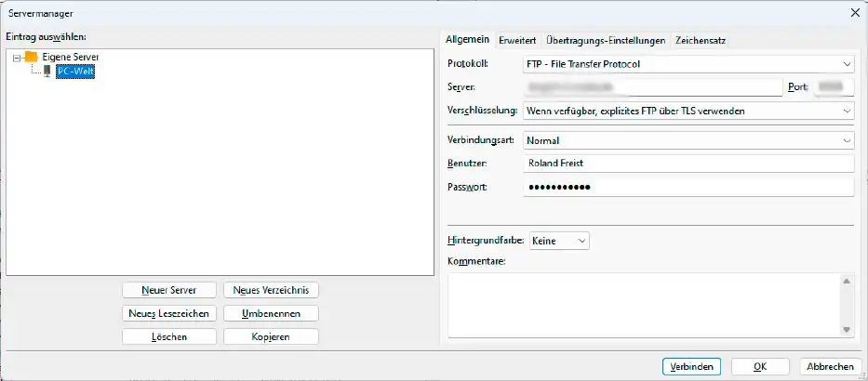
Task: Click the Neues Lesezeichen button
Action: pos(169,313)
